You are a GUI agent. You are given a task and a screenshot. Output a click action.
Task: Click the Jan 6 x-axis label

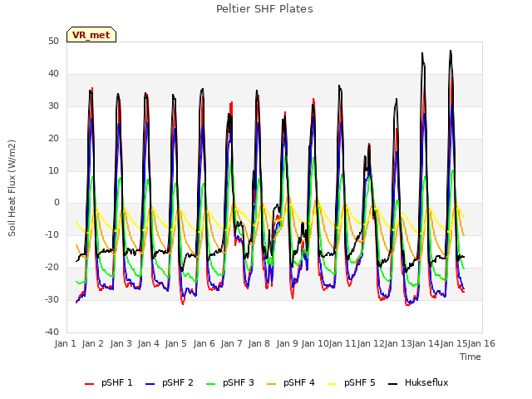204,343
